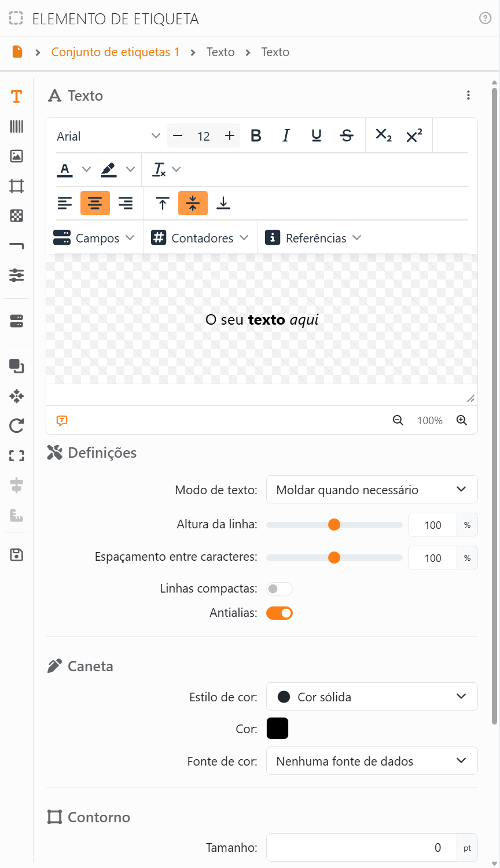Open the sliders settings icon in the sidebar
Image resolution: width=500 pixels, height=868 pixels.
17,275
